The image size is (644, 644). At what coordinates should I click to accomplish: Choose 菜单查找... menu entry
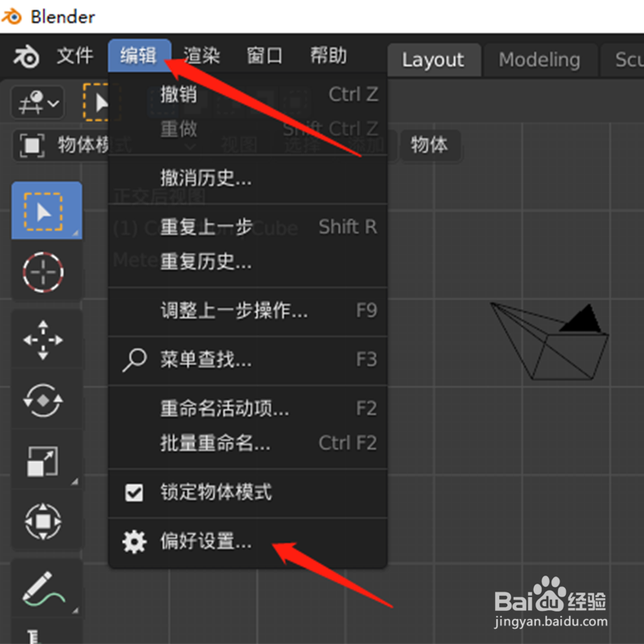tap(248, 360)
